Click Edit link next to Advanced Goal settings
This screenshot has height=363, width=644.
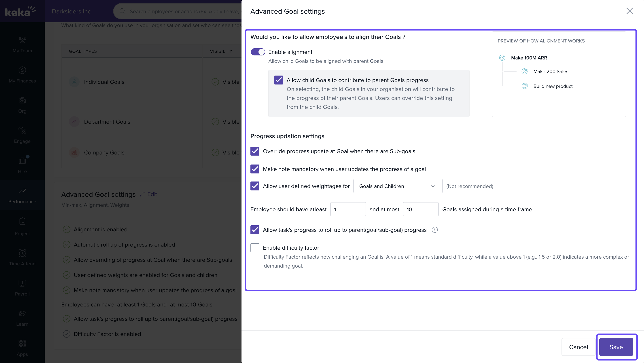coord(149,194)
